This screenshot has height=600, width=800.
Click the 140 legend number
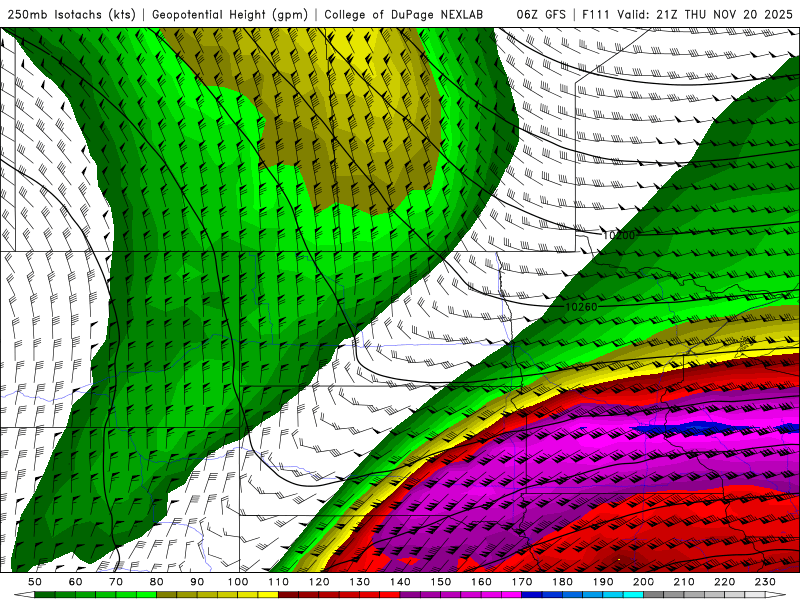(x=400, y=582)
